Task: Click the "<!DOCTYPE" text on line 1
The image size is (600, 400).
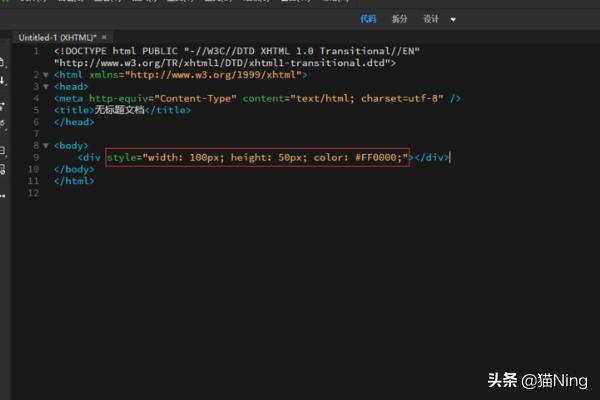Action: (80, 51)
